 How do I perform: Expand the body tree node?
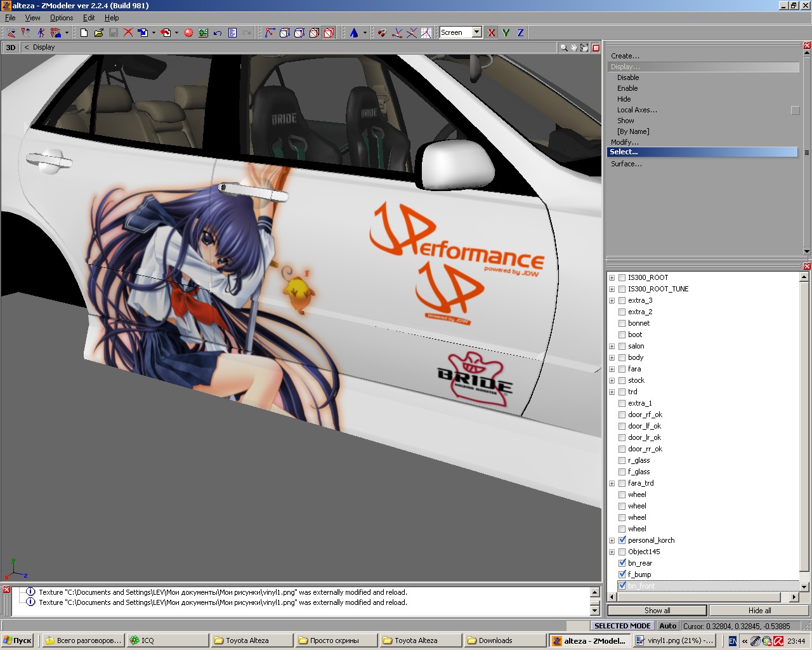pyautogui.click(x=612, y=357)
